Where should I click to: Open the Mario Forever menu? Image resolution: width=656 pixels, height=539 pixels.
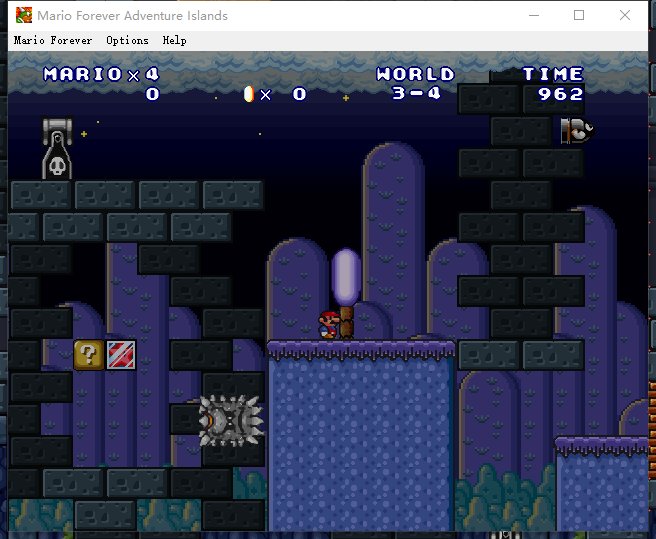[53, 41]
